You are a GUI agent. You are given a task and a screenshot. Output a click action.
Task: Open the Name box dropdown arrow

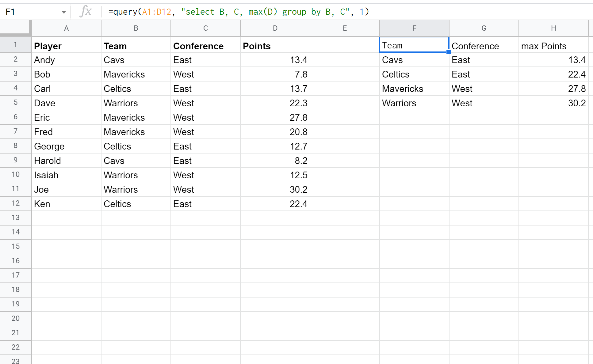coord(64,12)
